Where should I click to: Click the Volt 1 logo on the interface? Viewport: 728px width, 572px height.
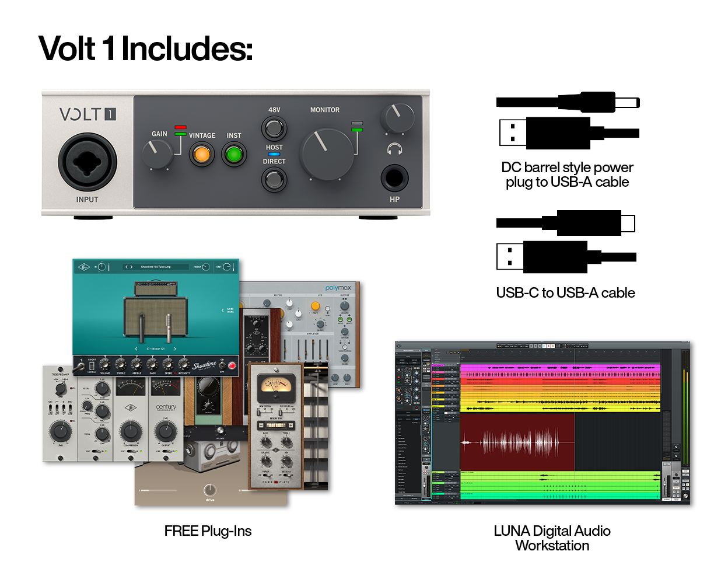coord(87,114)
